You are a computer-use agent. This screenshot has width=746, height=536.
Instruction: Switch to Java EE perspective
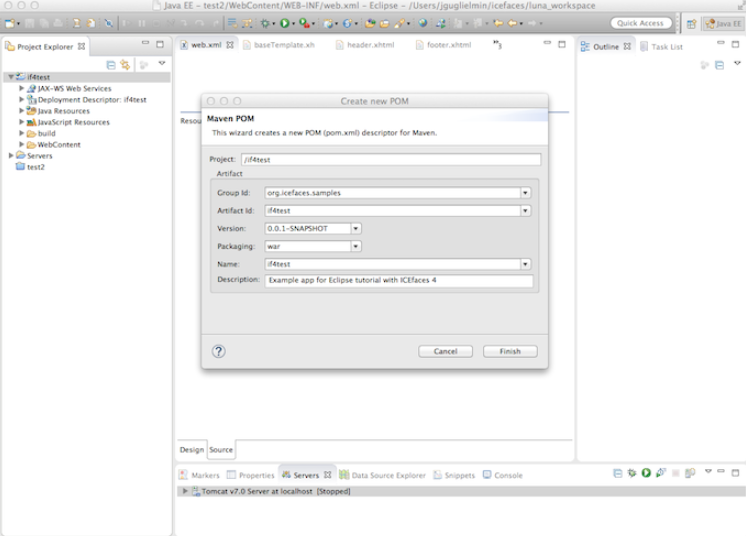coord(722,23)
